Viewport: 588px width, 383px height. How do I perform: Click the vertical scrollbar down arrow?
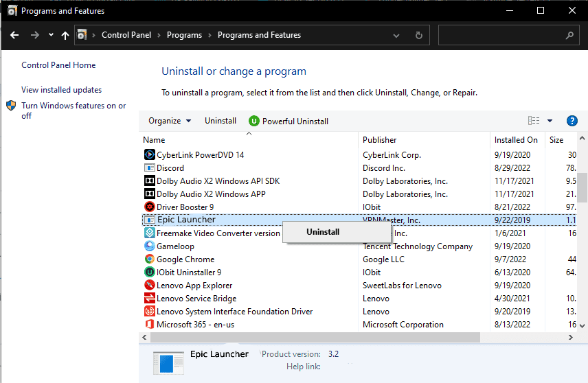coord(582,325)
